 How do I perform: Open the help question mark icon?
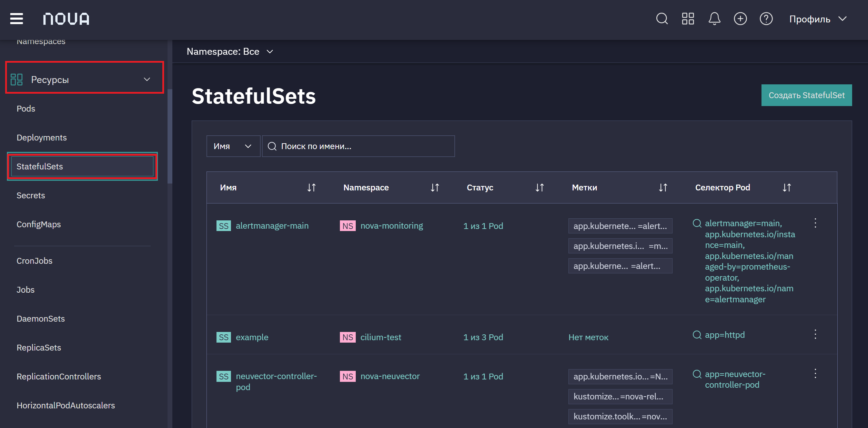click(766, 19)
